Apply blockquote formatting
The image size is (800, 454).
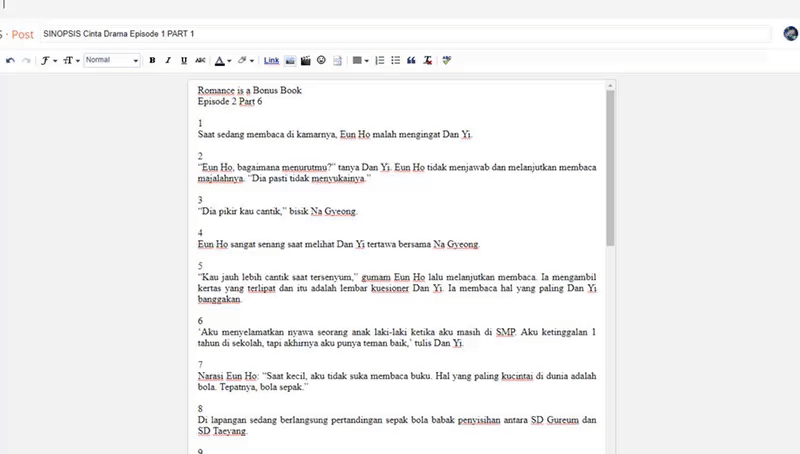tap(411, 60)
